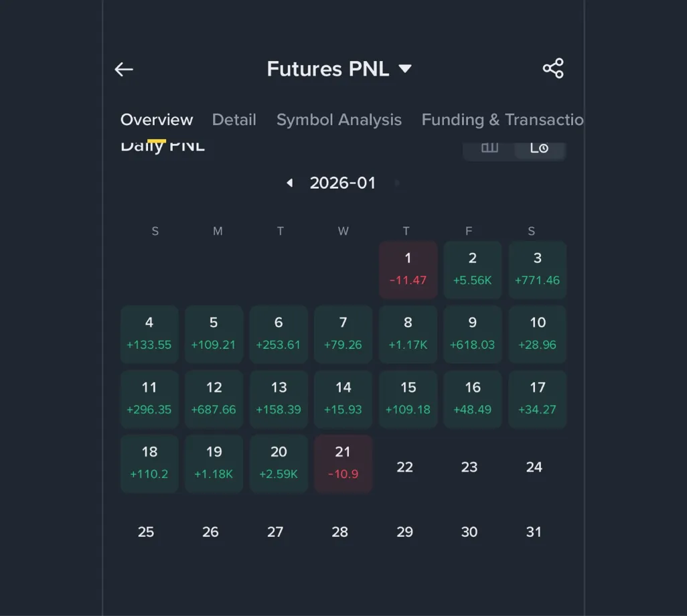The height and width of the screenshot is (616, 687).
Task: Tap day 20 with +2.59K
Action: [x=279, y=463]
